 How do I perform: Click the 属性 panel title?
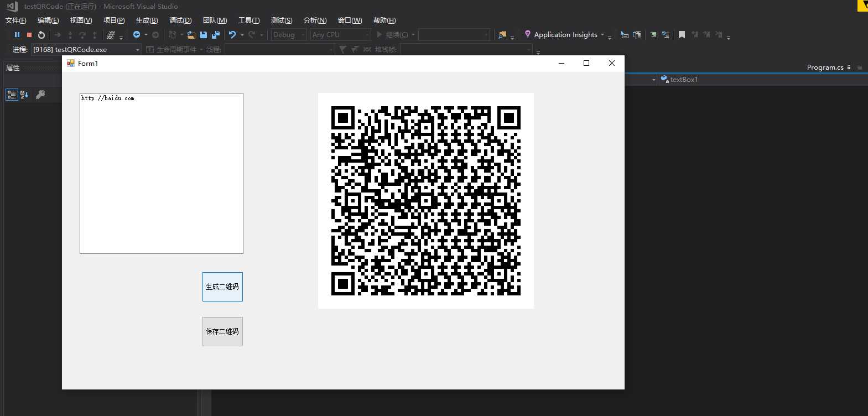click(13, 67)
